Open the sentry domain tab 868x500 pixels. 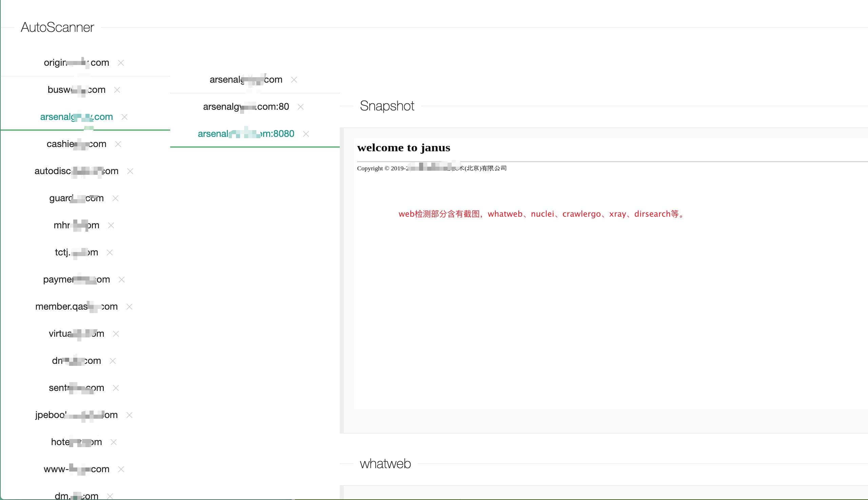point(76,388)
